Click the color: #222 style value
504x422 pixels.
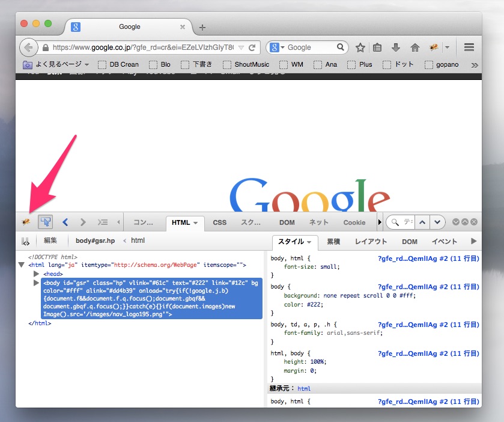pyautogui.click(x=315, y=304)
